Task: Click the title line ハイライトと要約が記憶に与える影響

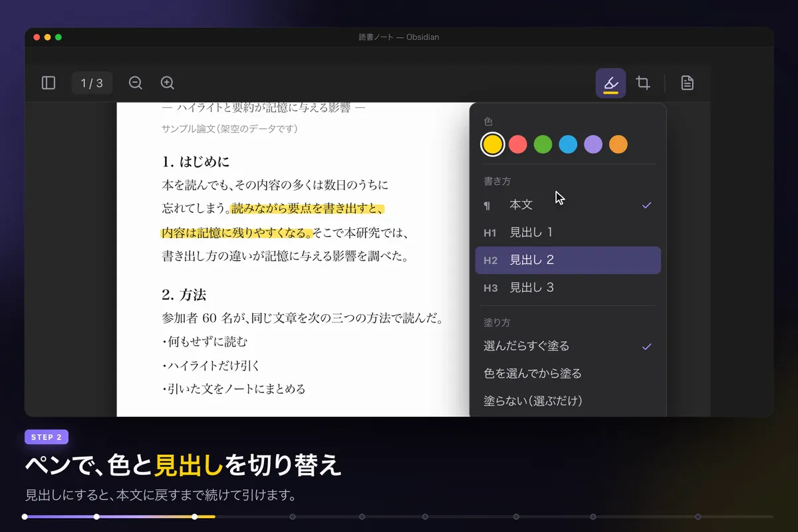Action: (263, 108)
